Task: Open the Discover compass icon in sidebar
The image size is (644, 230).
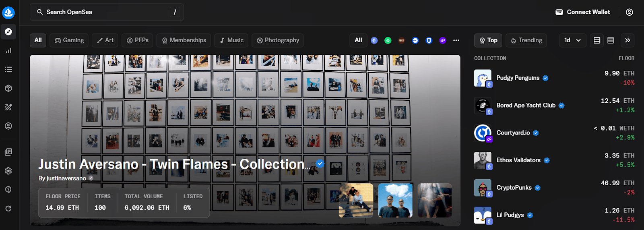Action: pyautogui.click(x=8, y=31)
